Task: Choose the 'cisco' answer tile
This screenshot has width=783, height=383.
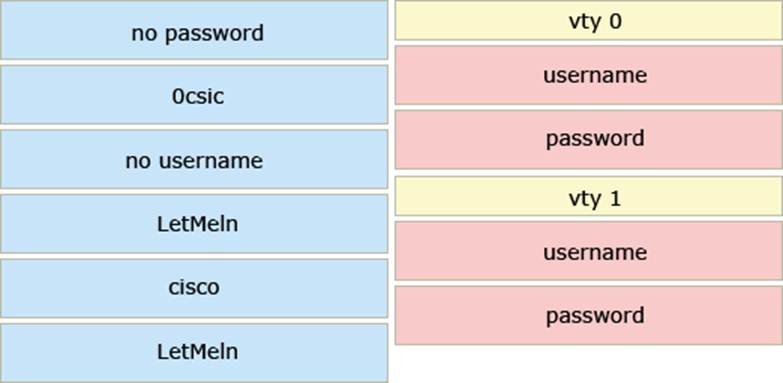Action: point(194,288)
